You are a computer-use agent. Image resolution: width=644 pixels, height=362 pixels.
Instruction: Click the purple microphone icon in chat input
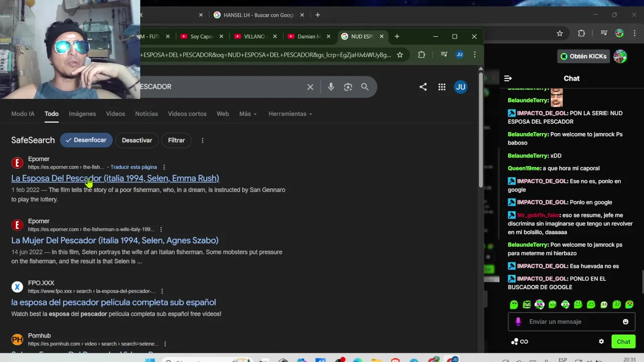click(x=518, y=322)
